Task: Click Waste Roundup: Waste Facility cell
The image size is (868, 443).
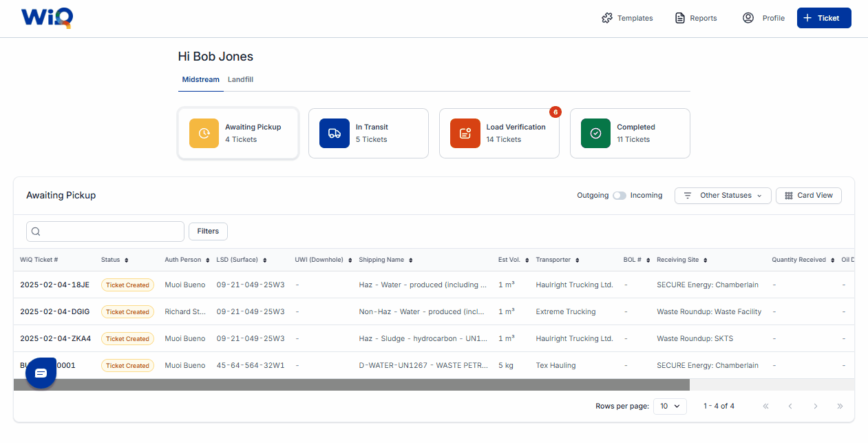Action: pos(709,311)
